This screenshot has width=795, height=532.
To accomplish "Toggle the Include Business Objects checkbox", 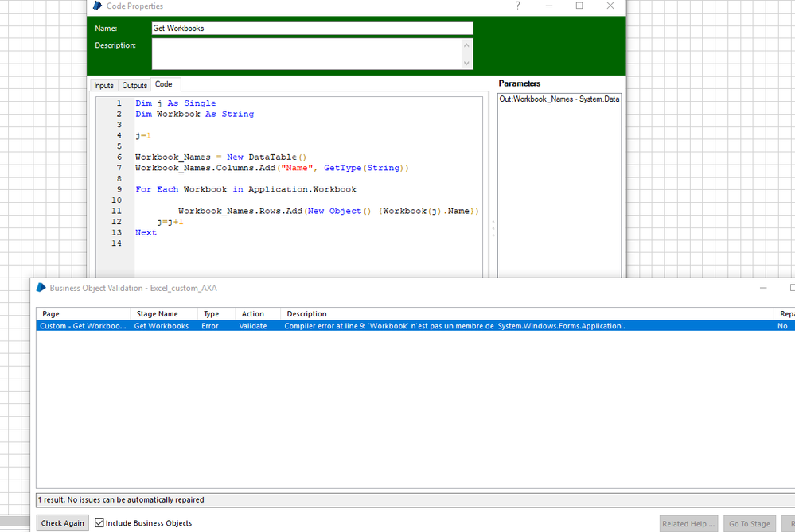I will tap(99, 523).
